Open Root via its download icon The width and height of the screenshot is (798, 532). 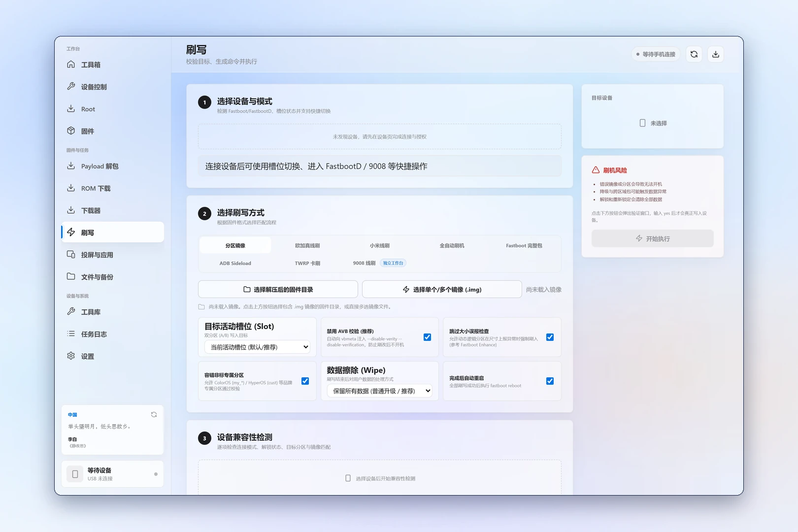[71, 108]
